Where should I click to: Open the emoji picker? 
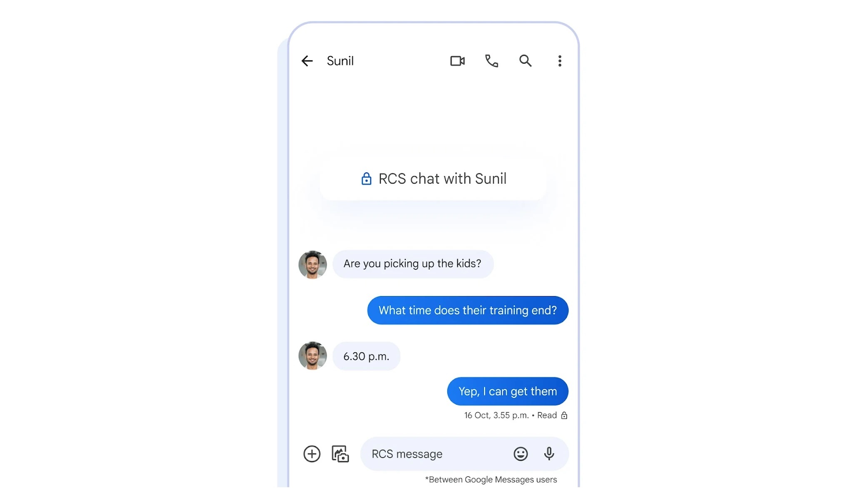[521, 454]
